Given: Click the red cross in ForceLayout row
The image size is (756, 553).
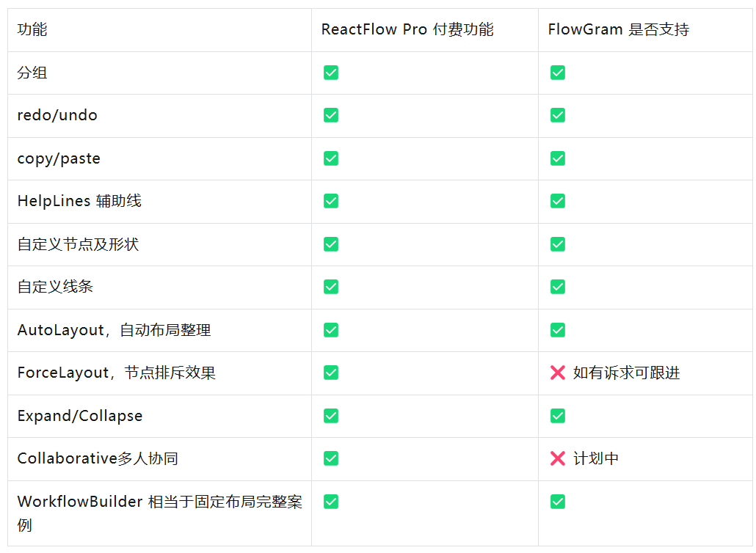Looking at the screenshot, I should (558, 373).
